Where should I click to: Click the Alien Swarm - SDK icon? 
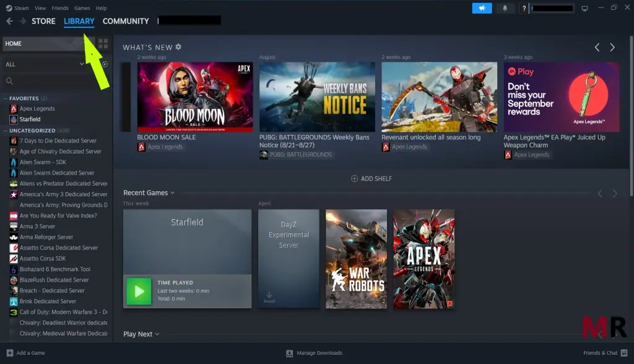14,162
